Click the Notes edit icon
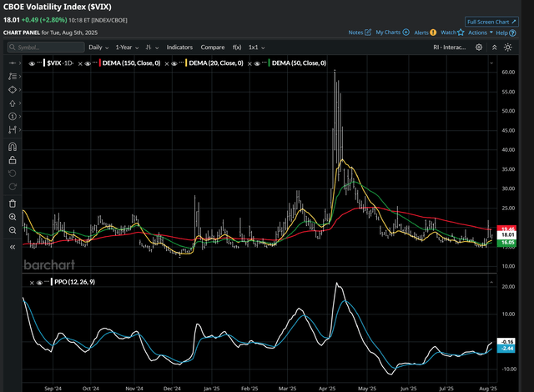This screenshot has width=534, height=392. click(368, 33)
